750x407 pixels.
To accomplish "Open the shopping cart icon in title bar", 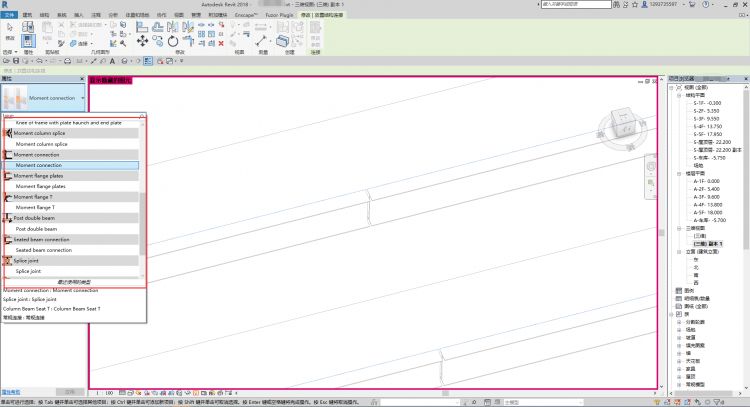I will coord(692,4).
